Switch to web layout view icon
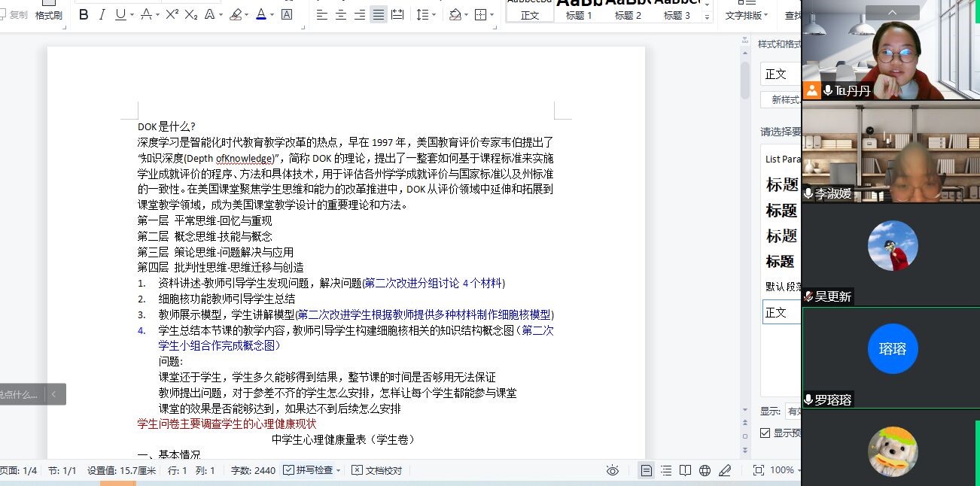This screenshot has width=980, height=486. tap(705, 470)
